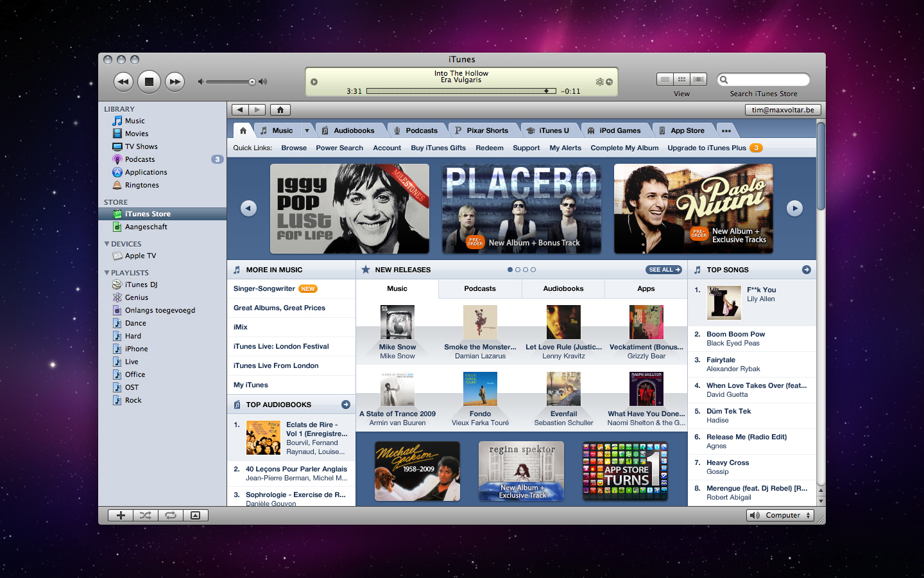Toggle shuffle mode
Image resolution: width=924 pixels, height=578 pixels.
146,515
